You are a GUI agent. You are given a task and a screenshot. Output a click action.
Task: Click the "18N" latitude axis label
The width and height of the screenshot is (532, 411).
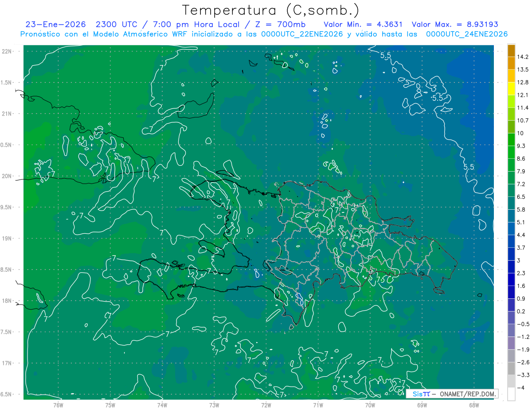pyautogui.click(x=8, y=301)
